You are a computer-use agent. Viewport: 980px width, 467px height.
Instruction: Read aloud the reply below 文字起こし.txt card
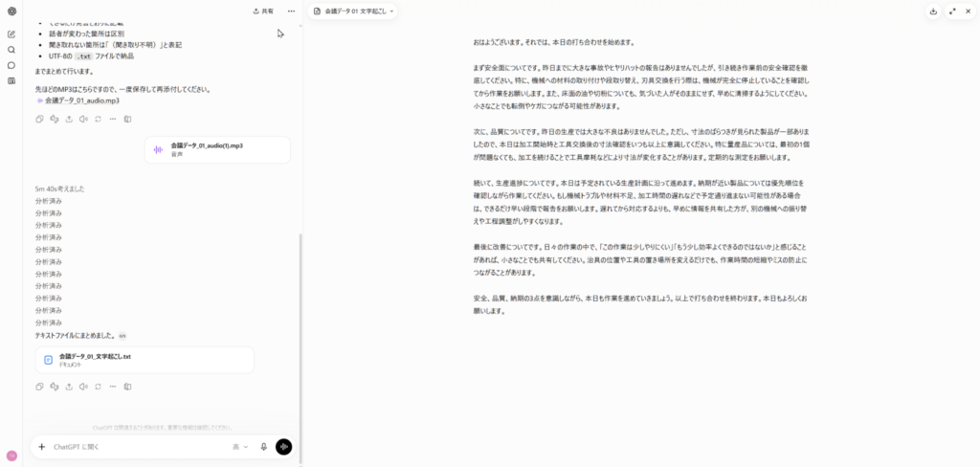coord(83,387)
